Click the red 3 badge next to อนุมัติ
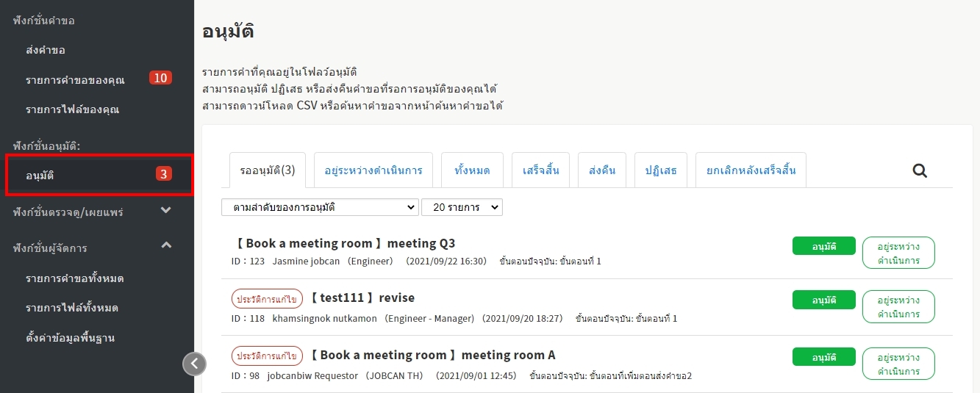 [x=164, y=174]
